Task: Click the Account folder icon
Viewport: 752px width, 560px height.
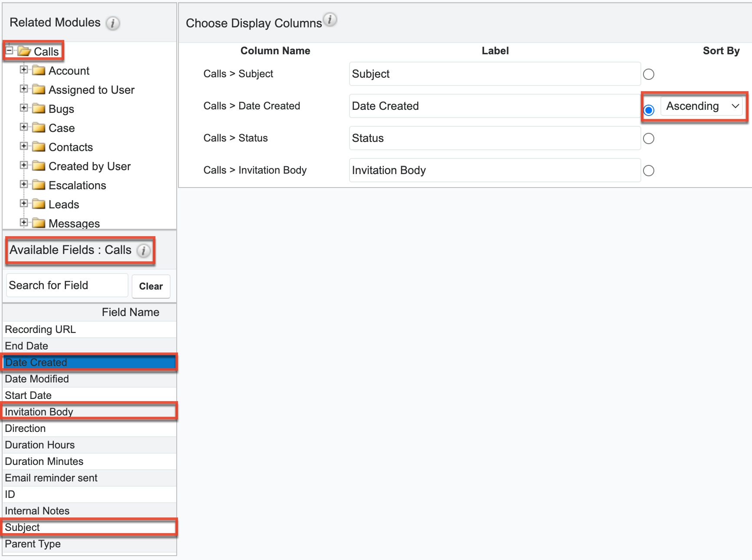Action: click(39, 71)
